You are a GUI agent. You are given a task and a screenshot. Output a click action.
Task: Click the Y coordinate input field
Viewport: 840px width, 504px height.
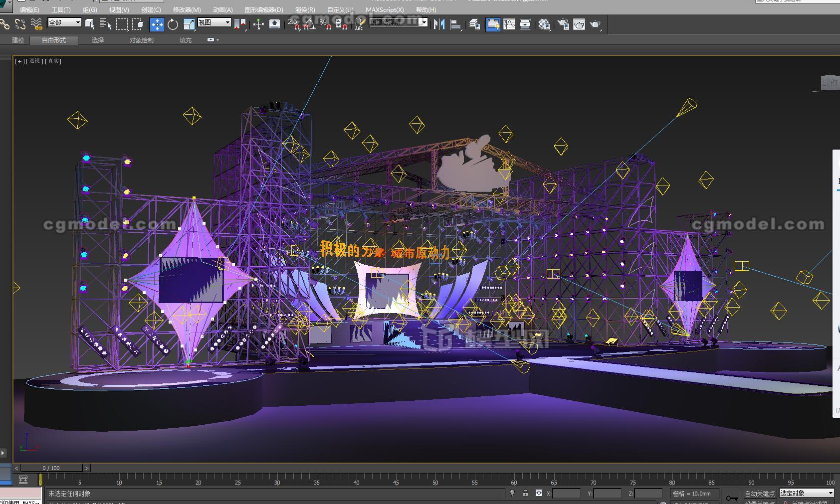click(x=608, y=494)
